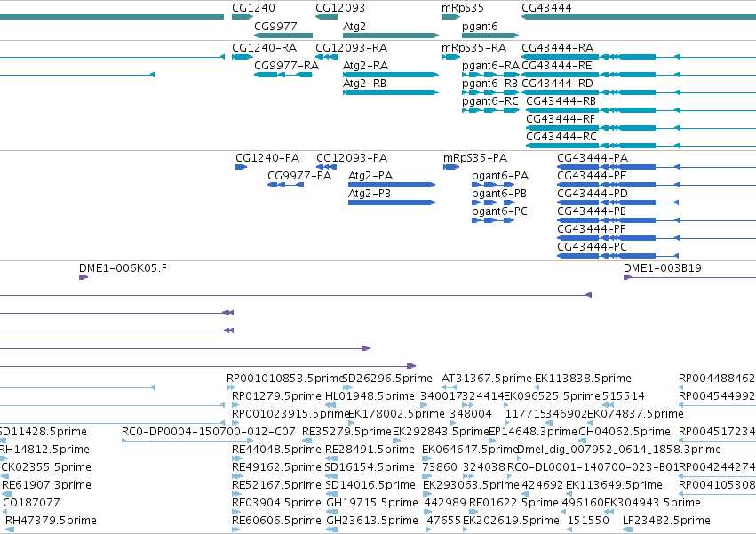The width and height of the screenshot is (756, 534).
Task: Select the Atg2-PB protein label
Action: click(370, 194)
